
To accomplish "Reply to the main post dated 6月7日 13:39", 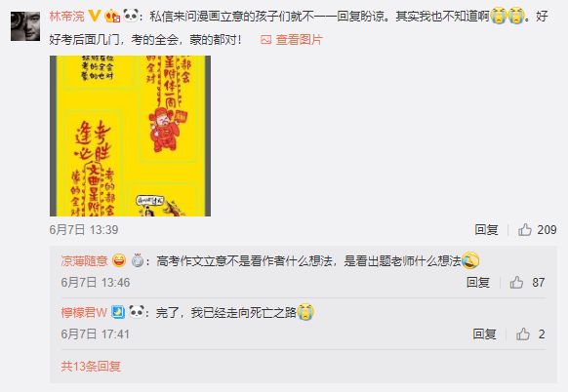I will [x=486, y=230].
